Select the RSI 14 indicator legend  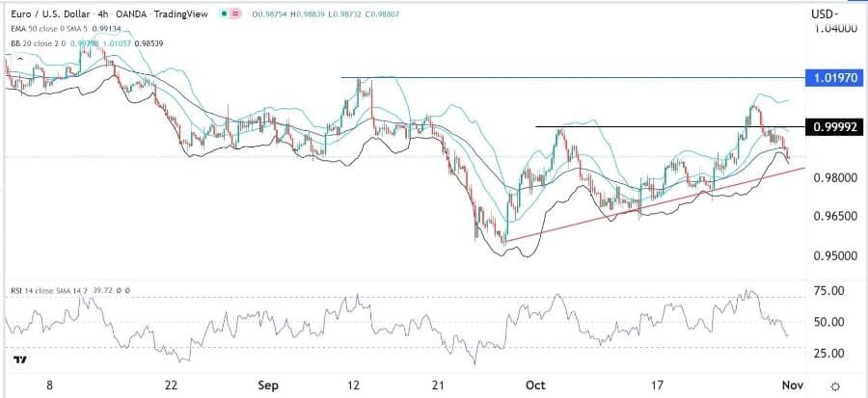[39, 288]
